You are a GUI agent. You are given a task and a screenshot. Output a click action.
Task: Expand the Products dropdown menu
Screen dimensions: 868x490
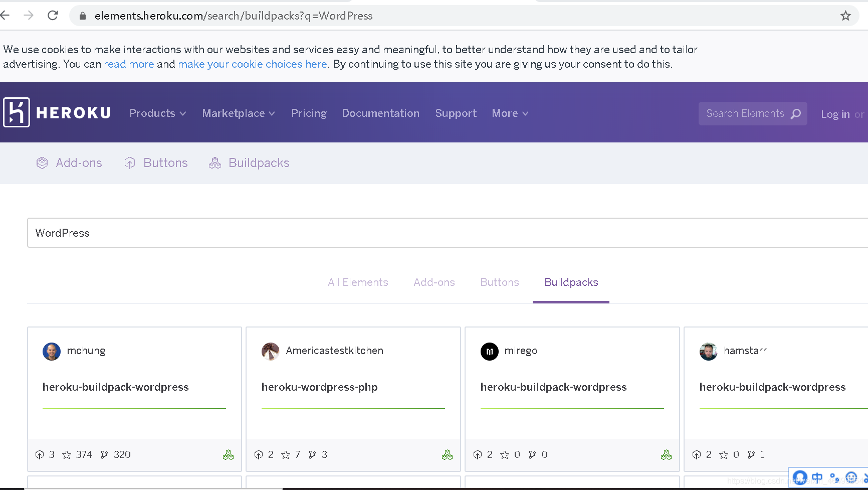(x=157, y=113)
